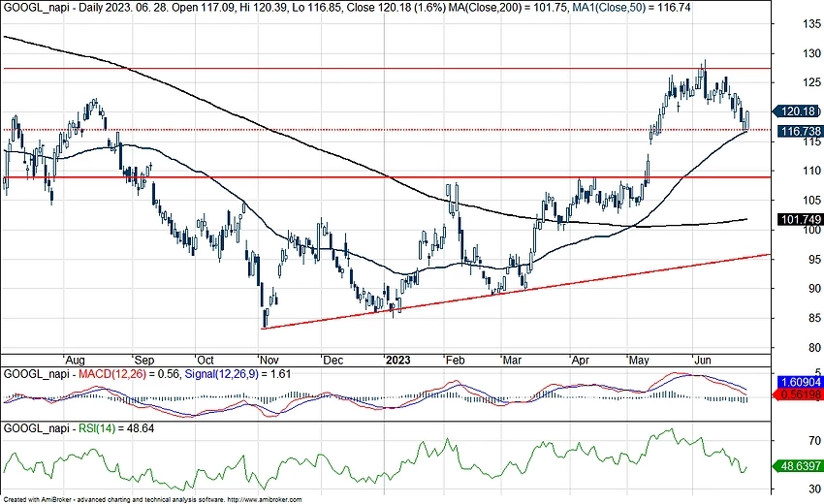This screenshot has width=824, height=504.
Task: Click the Nov label on the time axis
Action: click(269, 360)
